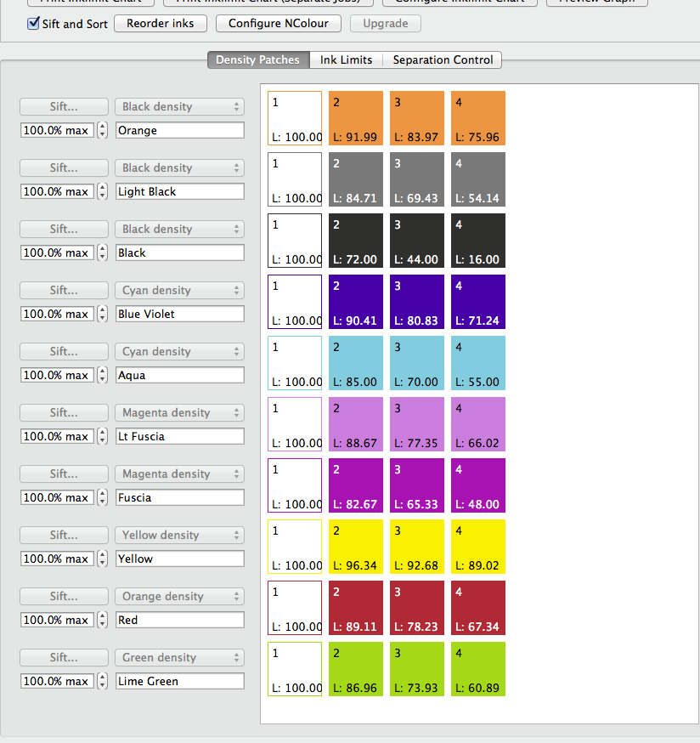Adjust max percent stepper for Blue Violet

102,314
